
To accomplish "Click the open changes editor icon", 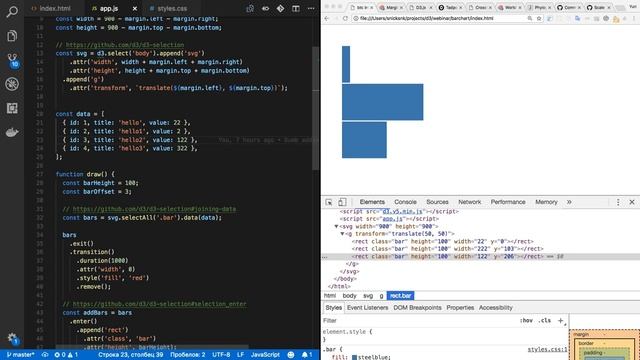I will [250, 8].
